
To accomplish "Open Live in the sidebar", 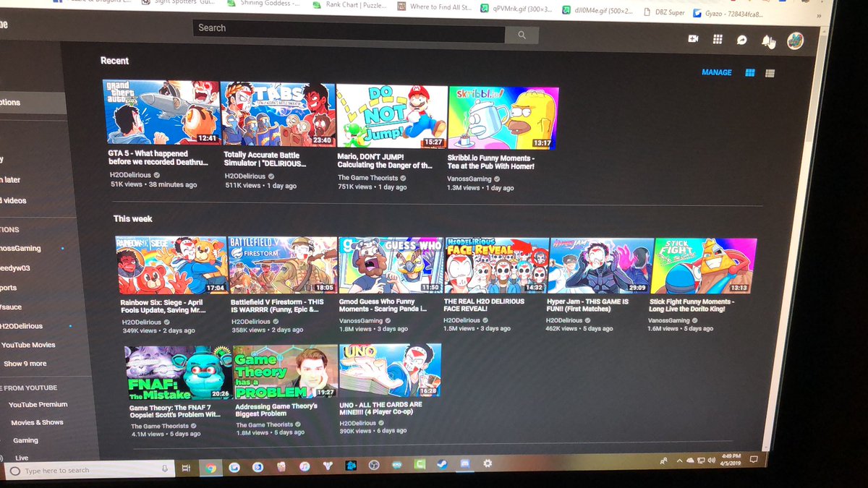I will point(22,458).
